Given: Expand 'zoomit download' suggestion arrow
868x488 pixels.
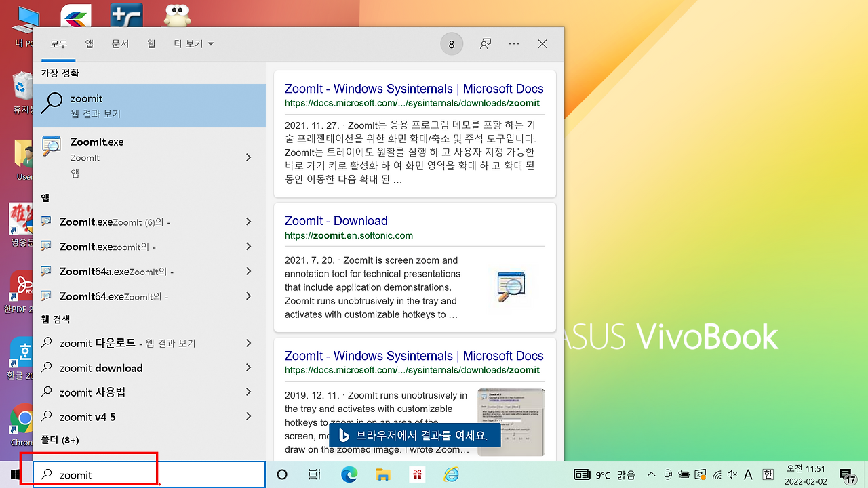Looking at the screenshot, I should point(248,367).
